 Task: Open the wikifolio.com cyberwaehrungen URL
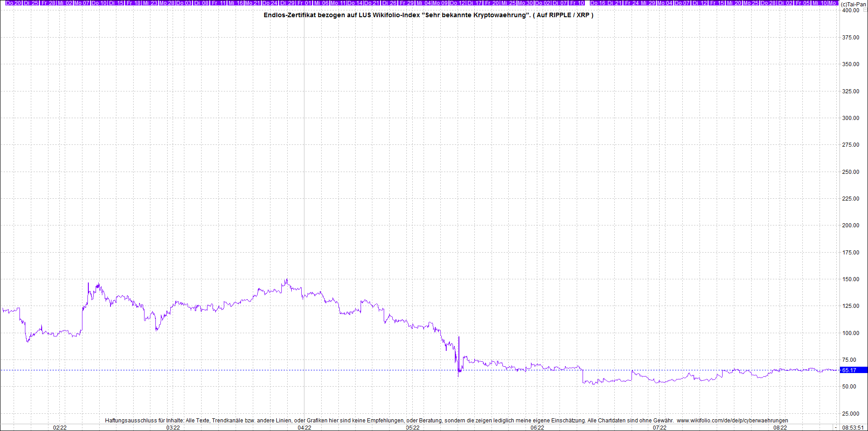pos(732,421)
